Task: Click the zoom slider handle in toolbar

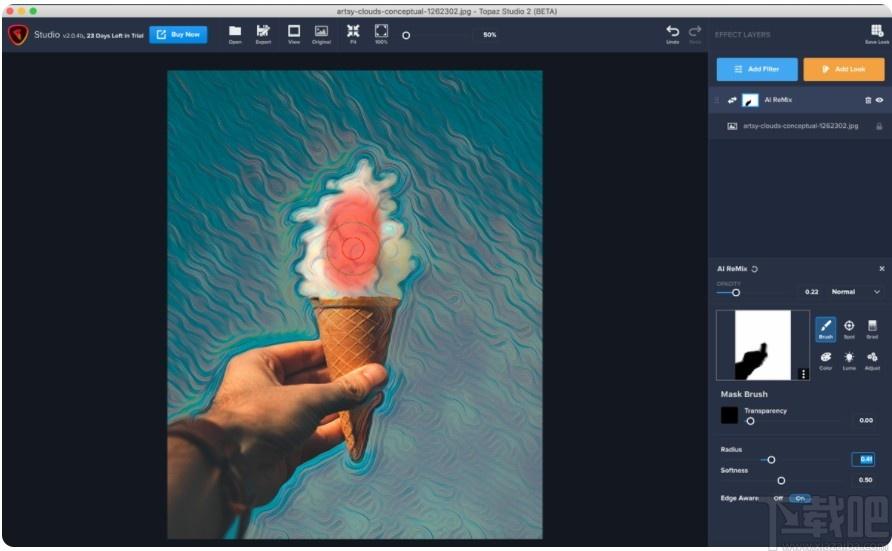Action: point(406,35)
